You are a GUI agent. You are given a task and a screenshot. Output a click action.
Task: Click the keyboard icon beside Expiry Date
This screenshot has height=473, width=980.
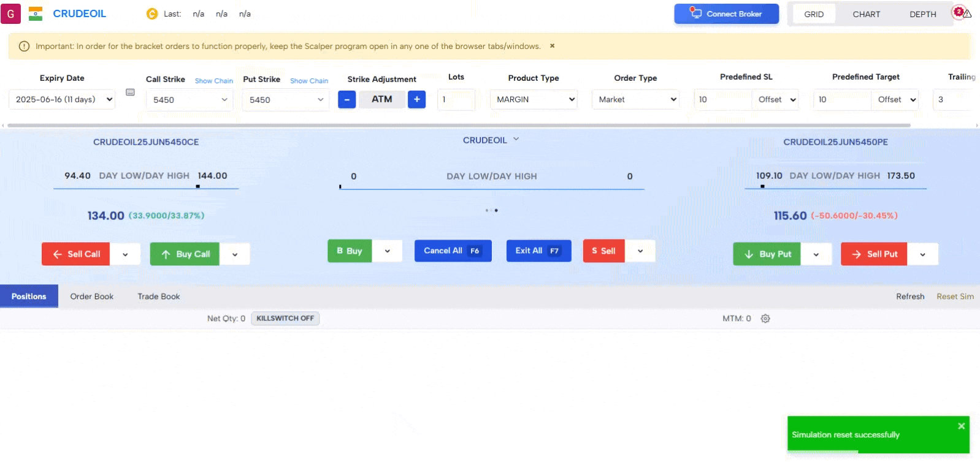(130, 93)
